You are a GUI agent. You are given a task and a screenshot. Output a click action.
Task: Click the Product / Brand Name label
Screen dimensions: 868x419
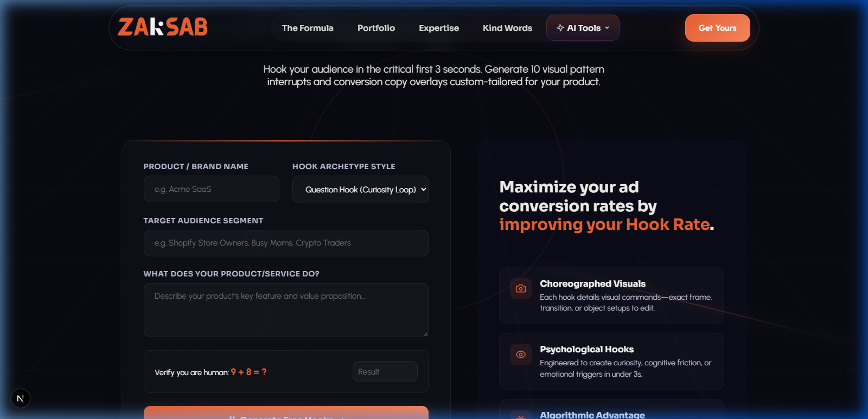(196, 166)
